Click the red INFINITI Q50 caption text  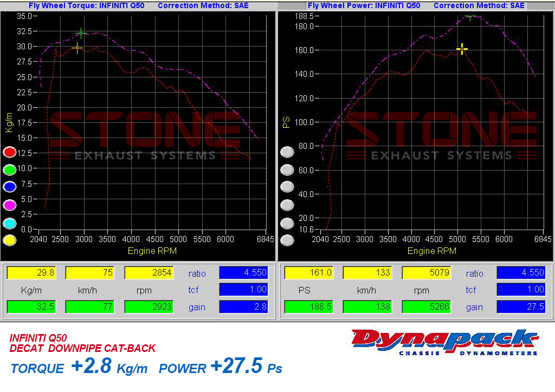(38, 338)
